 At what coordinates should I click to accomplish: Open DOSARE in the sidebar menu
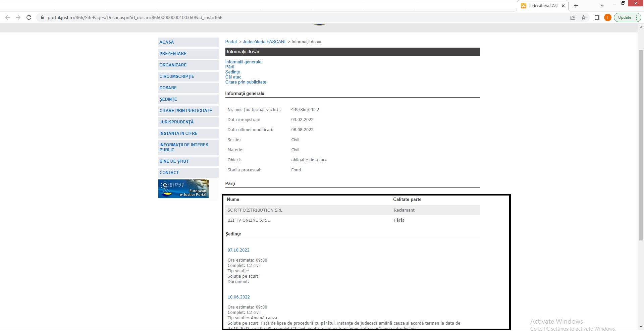[168, 88]
